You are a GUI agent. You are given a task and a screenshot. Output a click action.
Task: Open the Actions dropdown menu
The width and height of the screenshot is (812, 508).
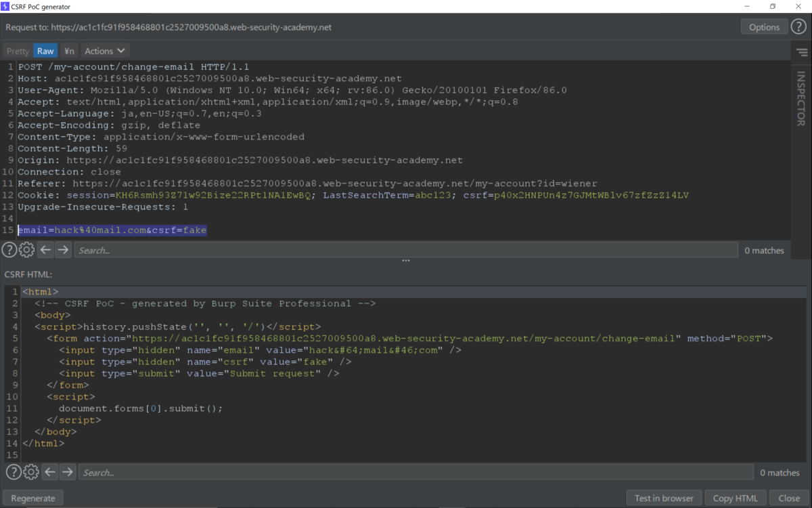pos(105,51)
